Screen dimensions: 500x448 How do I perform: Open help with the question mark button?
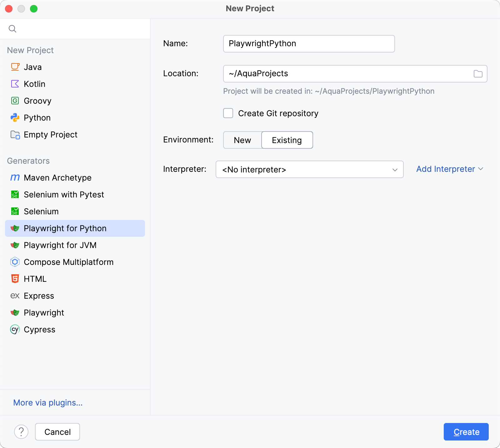point(21,432)
